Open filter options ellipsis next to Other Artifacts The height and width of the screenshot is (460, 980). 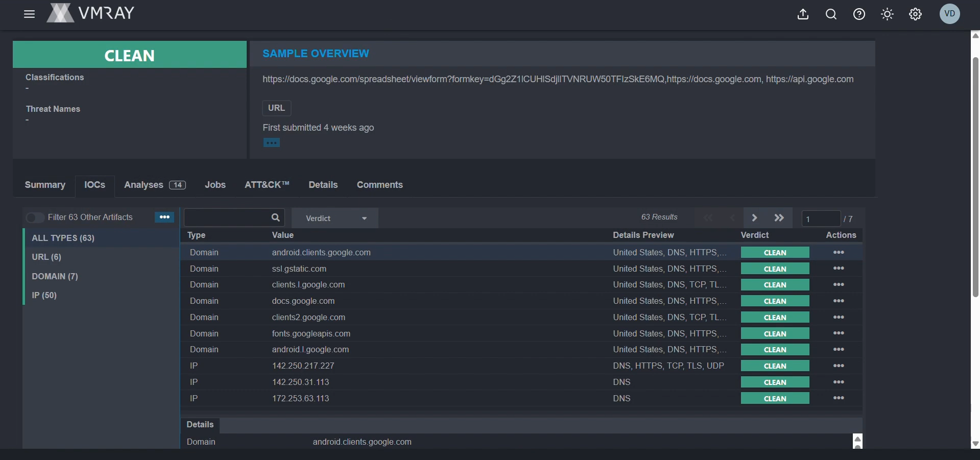(x=164, y=217)
